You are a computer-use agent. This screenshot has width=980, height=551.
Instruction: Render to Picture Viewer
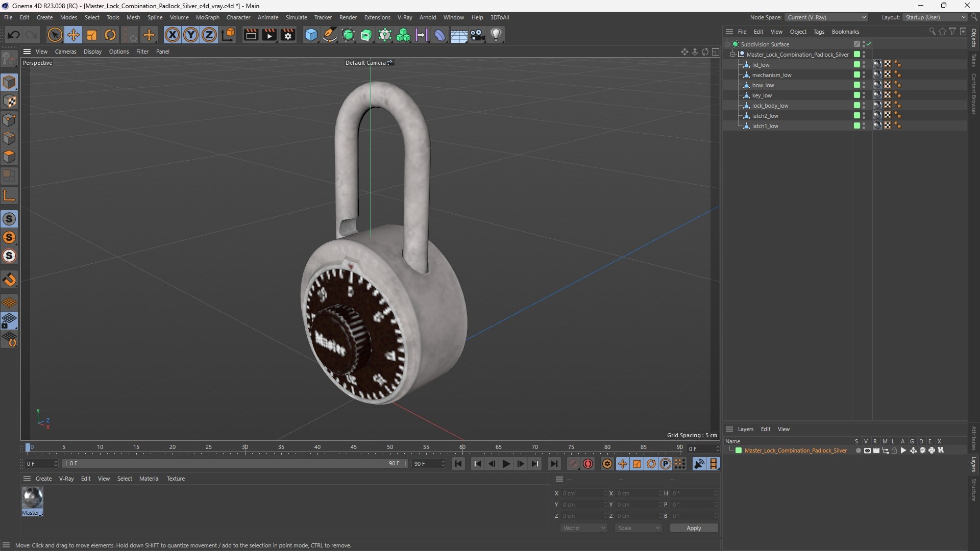(x=269, y=35)
